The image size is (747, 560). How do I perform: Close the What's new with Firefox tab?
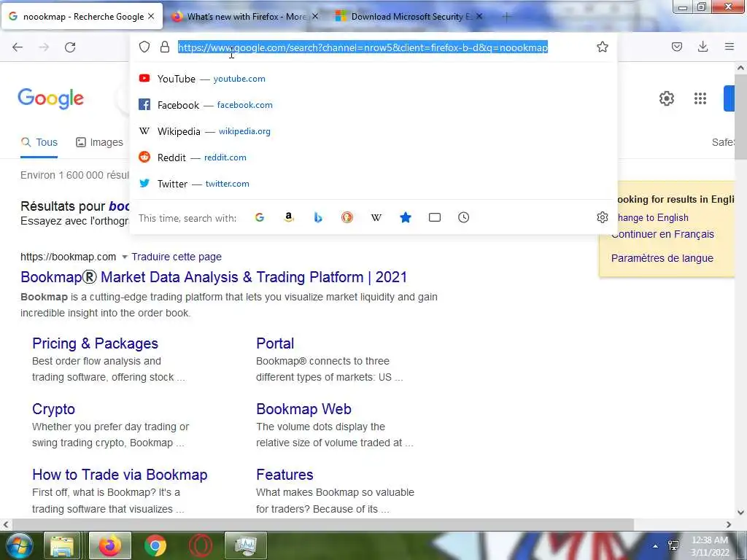[315, 16]
